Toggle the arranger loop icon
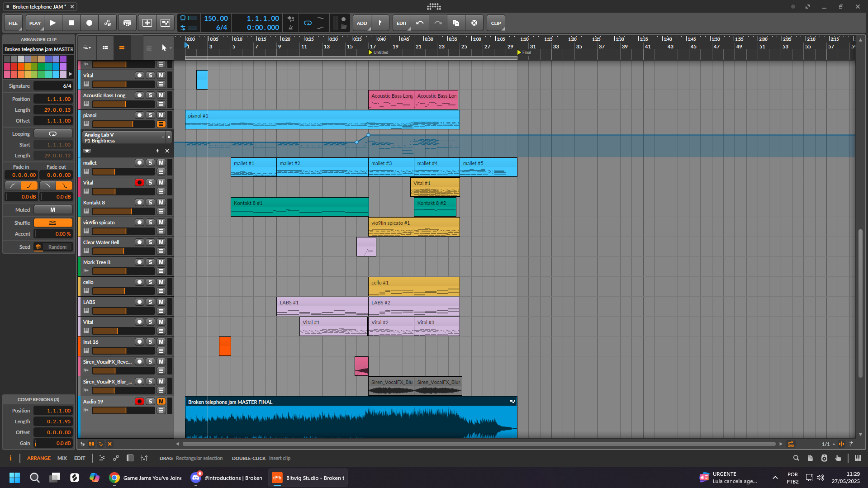The height and width of the screenshot is (488, 868). click(308, 23)
